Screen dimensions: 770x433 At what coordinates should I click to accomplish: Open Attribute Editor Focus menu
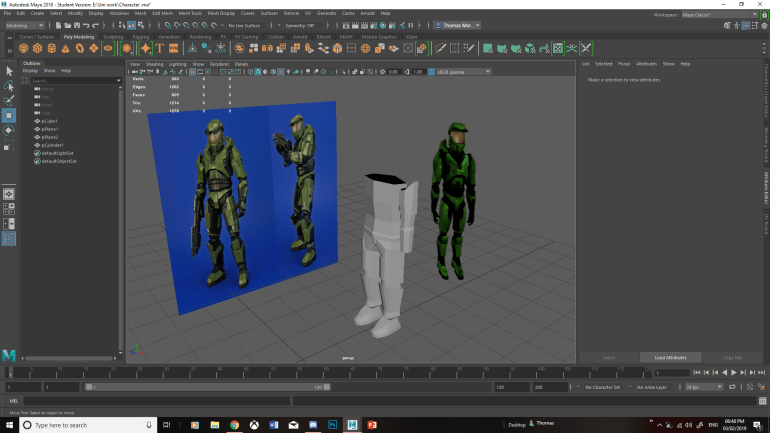[x=624, y=64]
